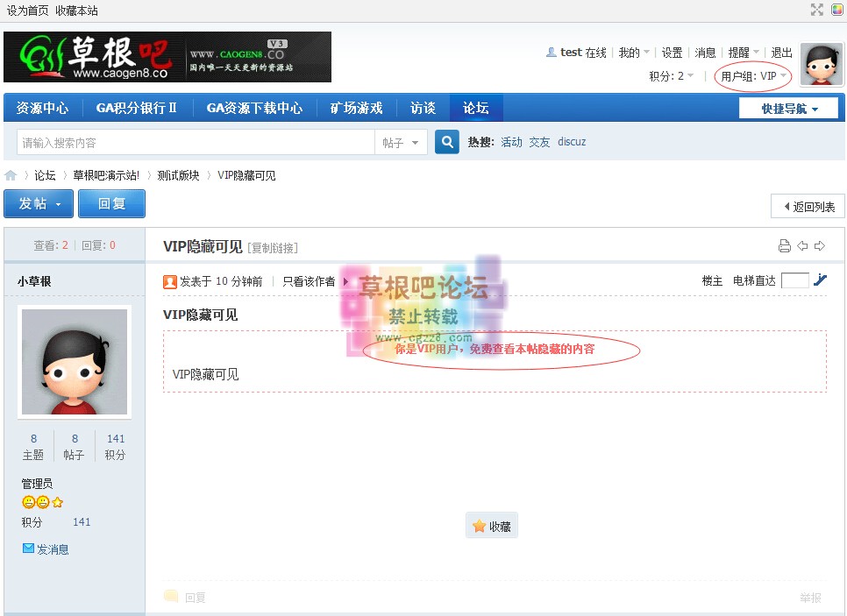Click the magnifier search button
The image size is (847, 616).
[x=447, y=142]
